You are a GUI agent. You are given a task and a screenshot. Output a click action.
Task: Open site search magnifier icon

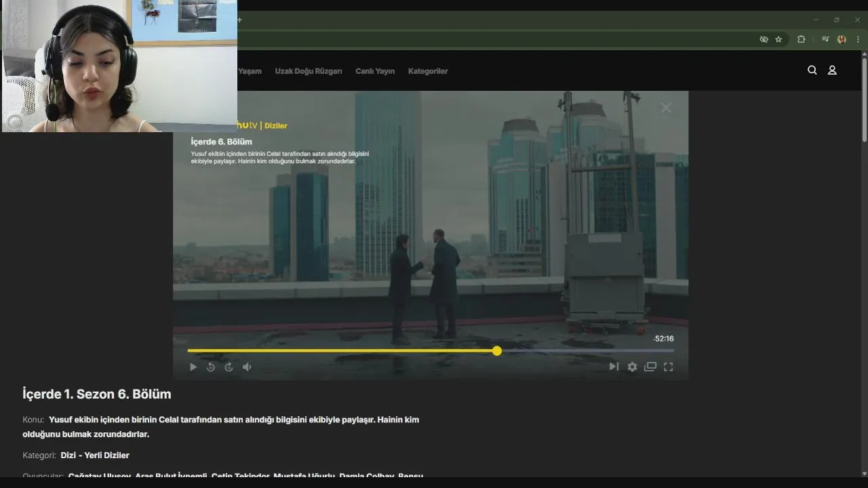click(812, 70)
